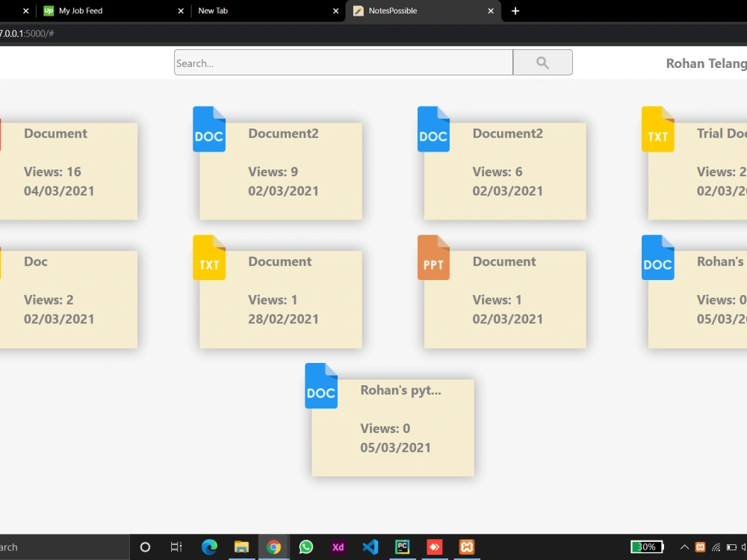This screenshot has width=747, height=560.
Task: Click 'Views: 9' text
Action: pyautogui.click(x=273, y=172)
